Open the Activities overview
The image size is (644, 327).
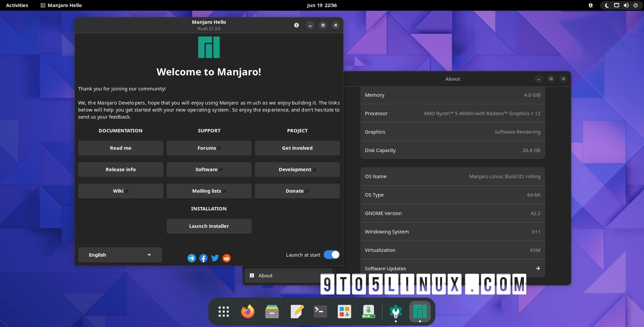coord(16,5)
